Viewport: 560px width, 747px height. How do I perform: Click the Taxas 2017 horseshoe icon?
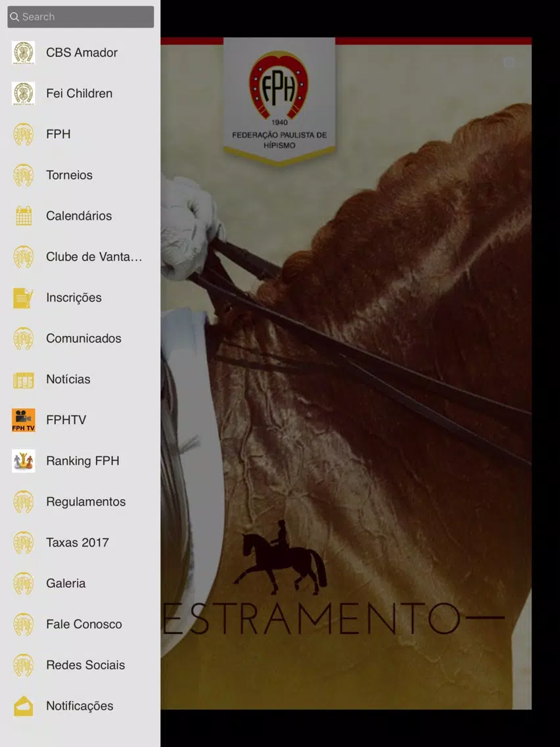[24, 542]
